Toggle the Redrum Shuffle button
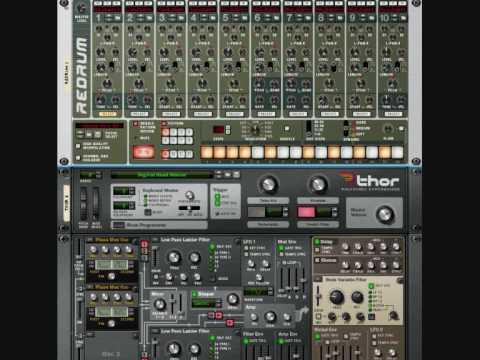Viewport: 480px width, 360px height. [287, 128]
